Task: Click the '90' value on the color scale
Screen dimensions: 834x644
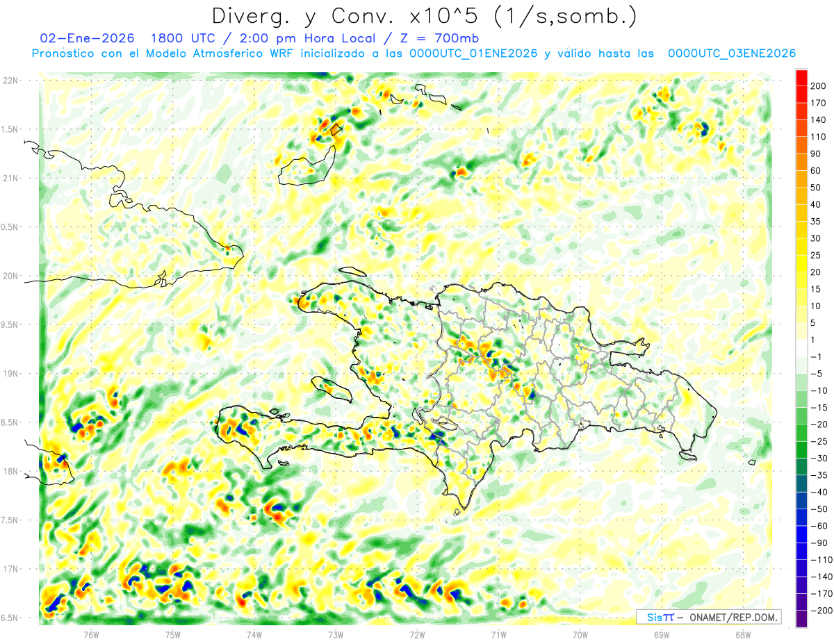Action: (x=817, y=154)
